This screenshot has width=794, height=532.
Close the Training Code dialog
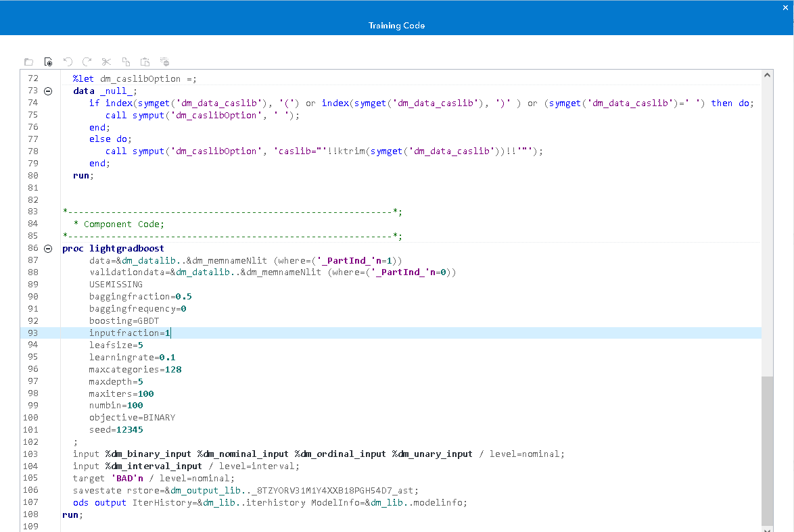pos(785,8)
